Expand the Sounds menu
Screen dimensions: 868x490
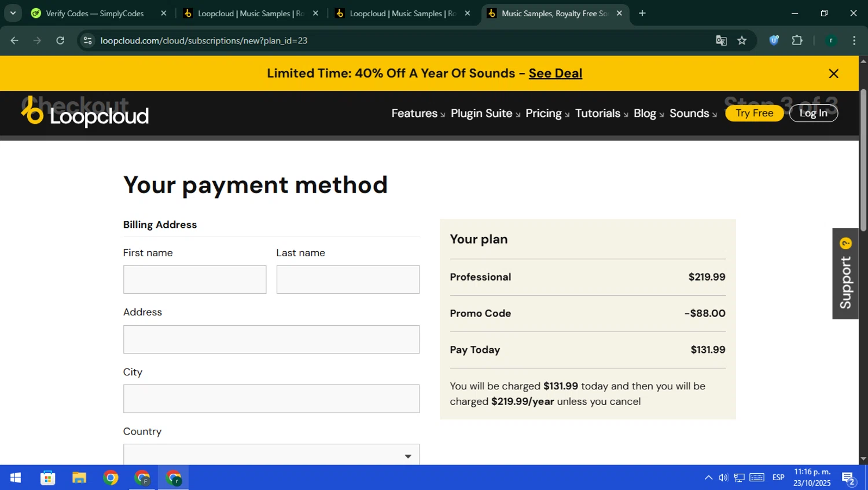click(693, 113)
